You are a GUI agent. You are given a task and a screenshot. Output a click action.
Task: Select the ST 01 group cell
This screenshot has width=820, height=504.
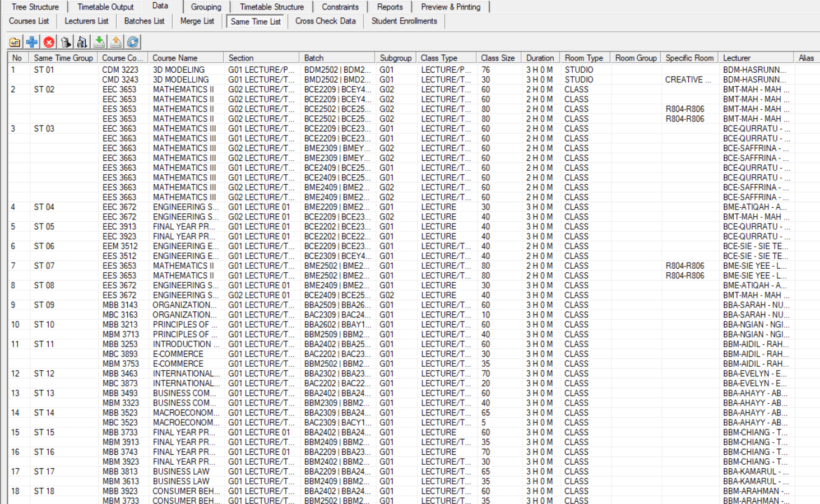tap(44, 70)
